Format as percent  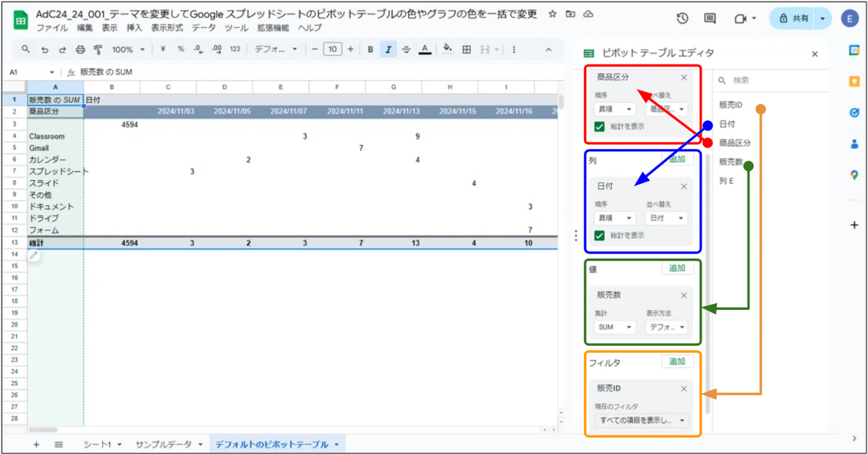point(180,49)
